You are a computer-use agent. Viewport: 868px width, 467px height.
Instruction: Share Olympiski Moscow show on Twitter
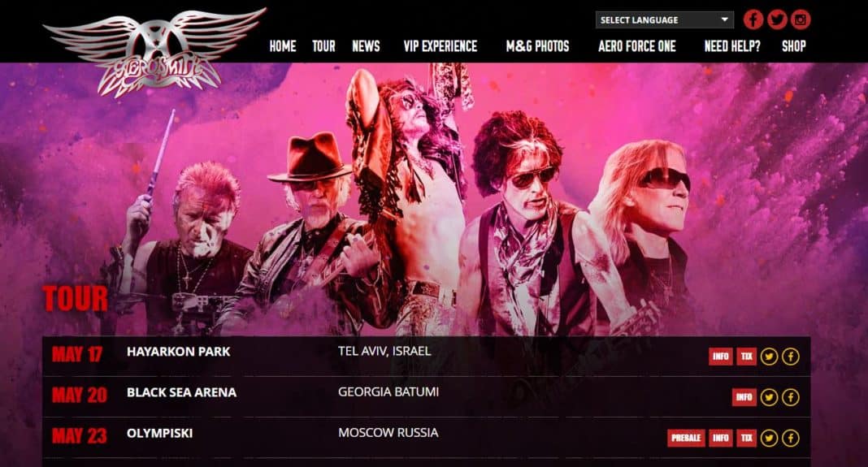pyautogui.click(x=768, y=438)
